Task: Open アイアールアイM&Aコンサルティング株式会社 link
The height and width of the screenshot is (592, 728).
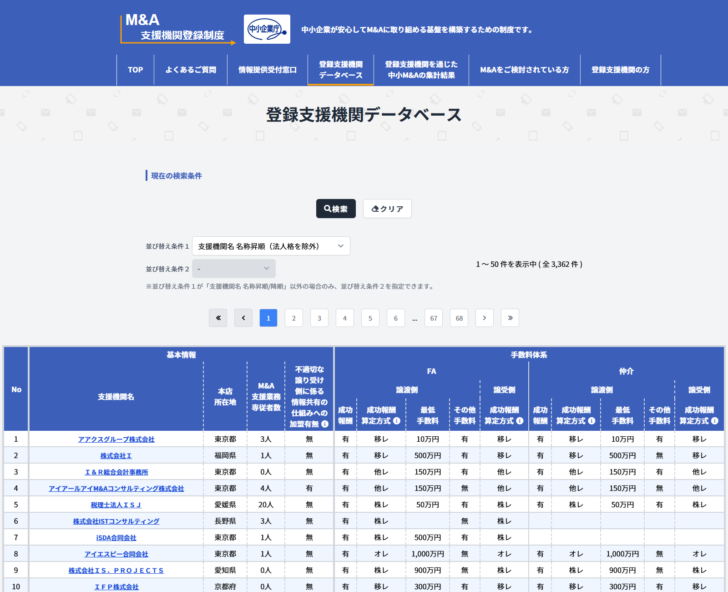Action: [116, 488]
